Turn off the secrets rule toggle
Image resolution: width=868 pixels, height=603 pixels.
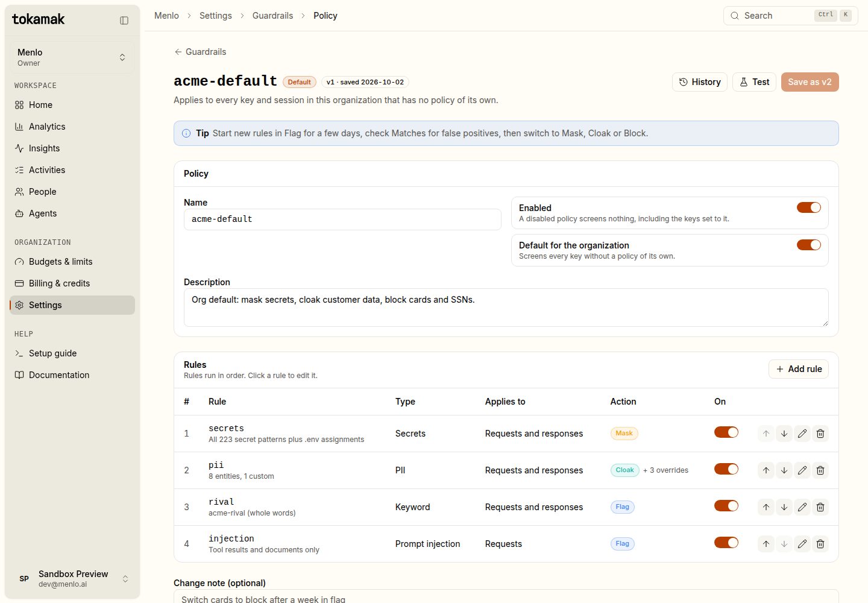tap(726, 432)
